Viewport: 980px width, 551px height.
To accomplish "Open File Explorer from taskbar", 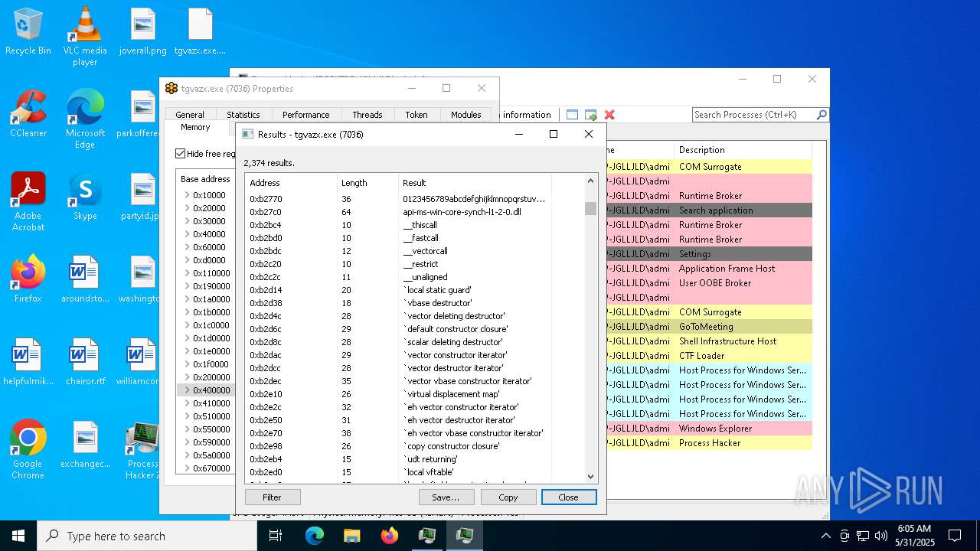I will pyautogui.click(x=351, y=536).
